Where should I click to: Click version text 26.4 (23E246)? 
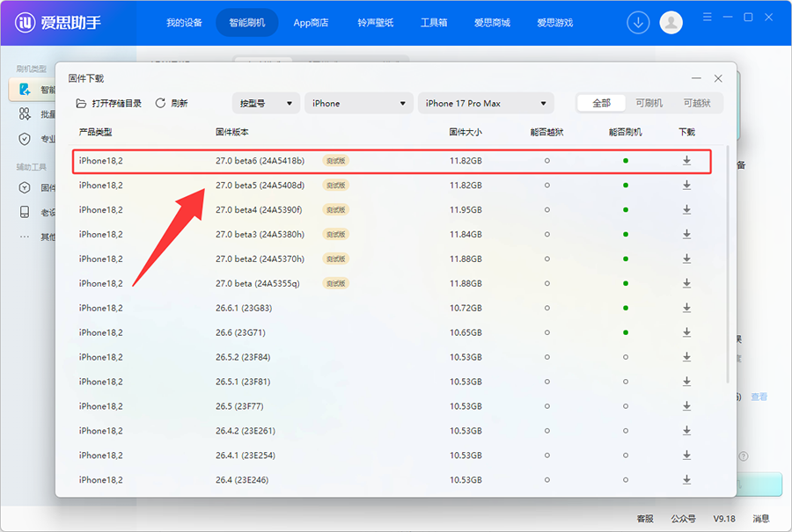242,480
